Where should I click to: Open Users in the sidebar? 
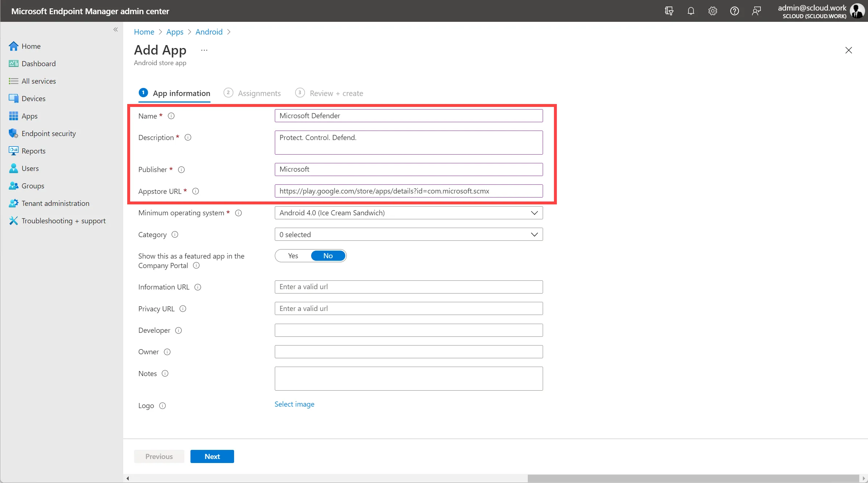click(24, 168)
